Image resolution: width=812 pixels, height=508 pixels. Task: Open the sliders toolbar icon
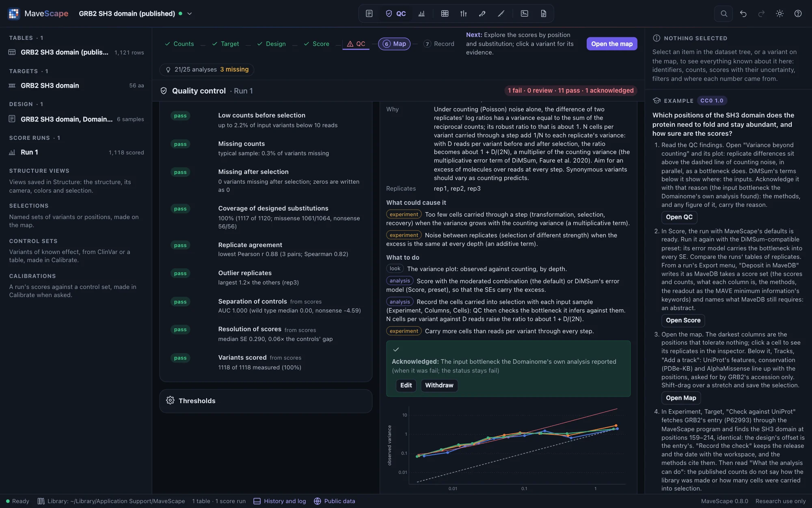(463, 13)
